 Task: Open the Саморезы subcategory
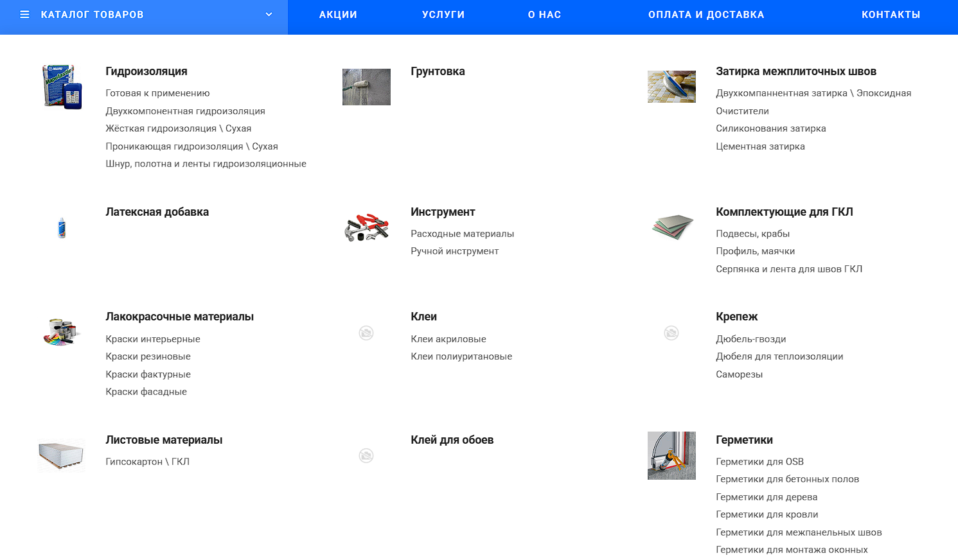739,374
